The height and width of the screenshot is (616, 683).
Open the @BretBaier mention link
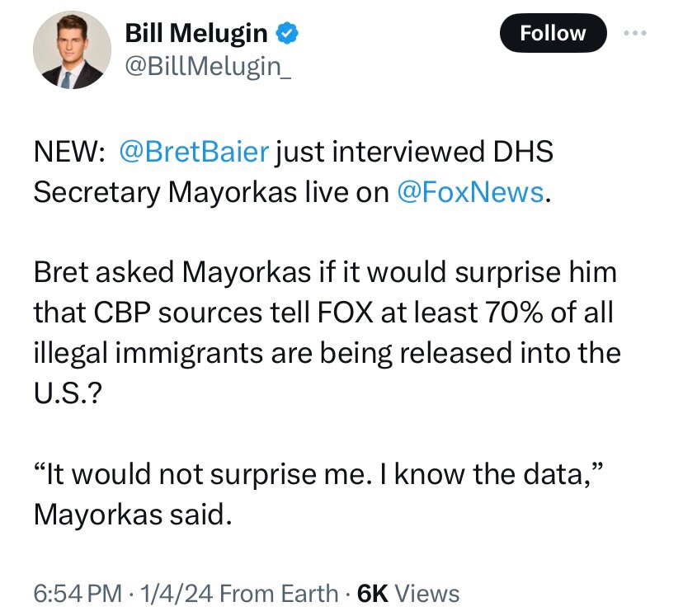(194, 152)
